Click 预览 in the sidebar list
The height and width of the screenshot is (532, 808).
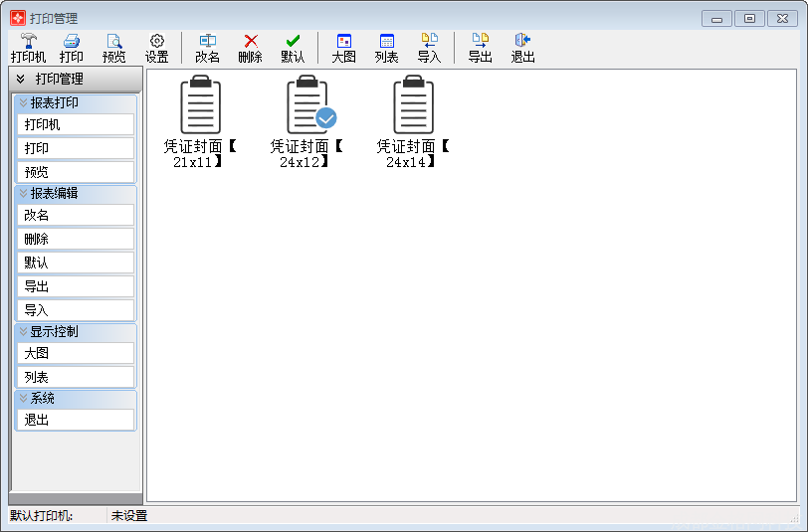coord(76,172)
